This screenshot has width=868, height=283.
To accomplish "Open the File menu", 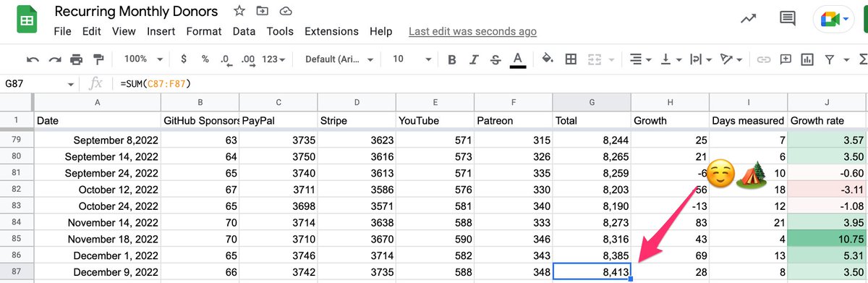I will 62,31.
